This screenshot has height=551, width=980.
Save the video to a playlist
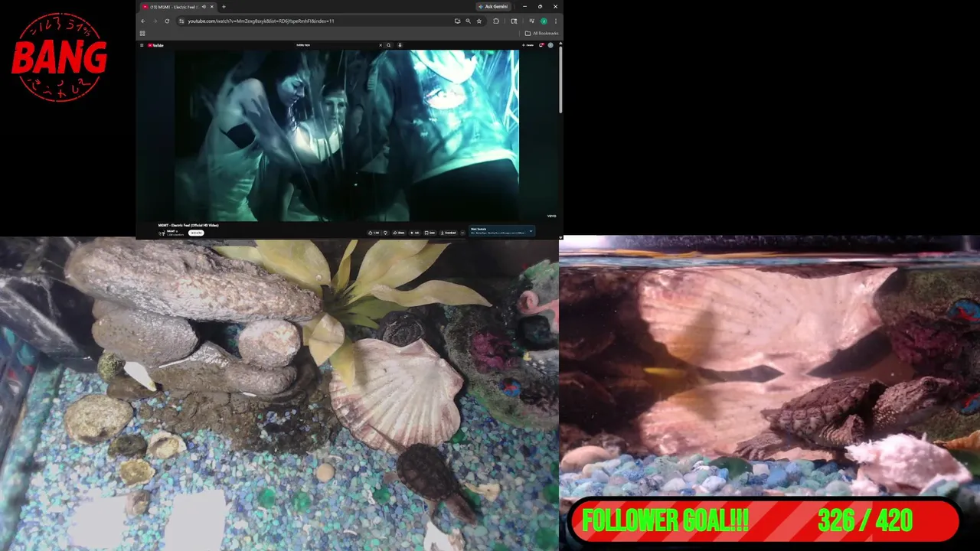click(x=432, y=233)
